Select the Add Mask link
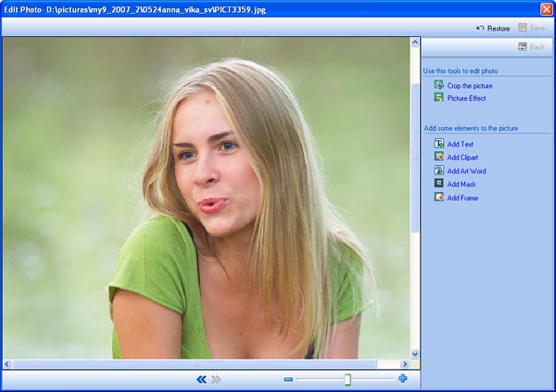 click(x=461, y=184)
